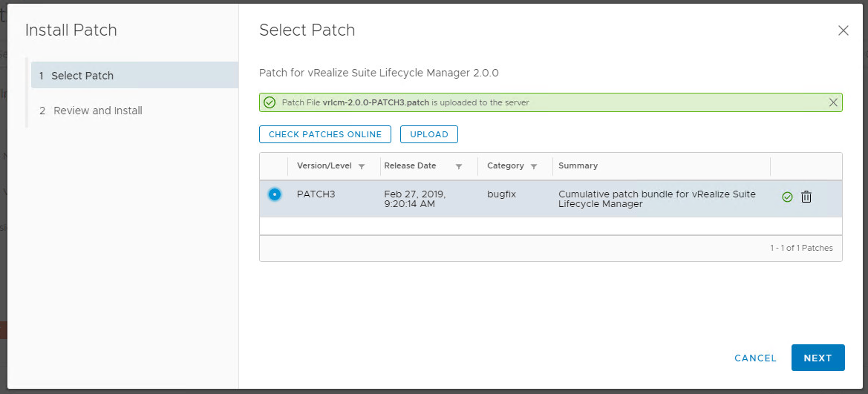Click the Release Date column header label

pos(410,165)
